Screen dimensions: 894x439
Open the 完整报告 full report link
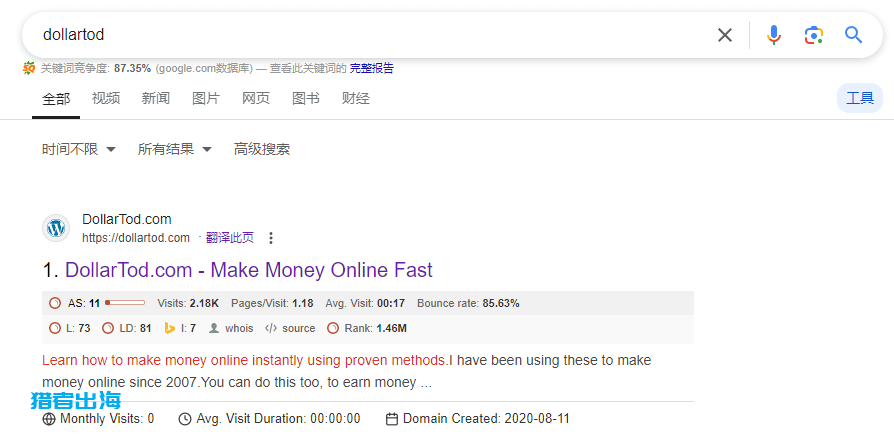(x=371, y=68)
